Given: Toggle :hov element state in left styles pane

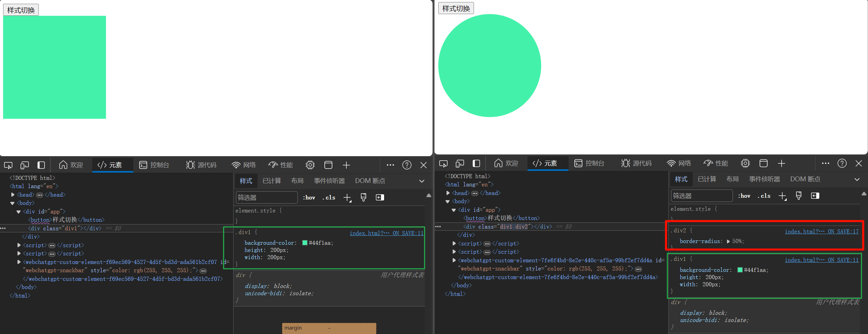Looking at the screenshot, I should tap(309, 197).
